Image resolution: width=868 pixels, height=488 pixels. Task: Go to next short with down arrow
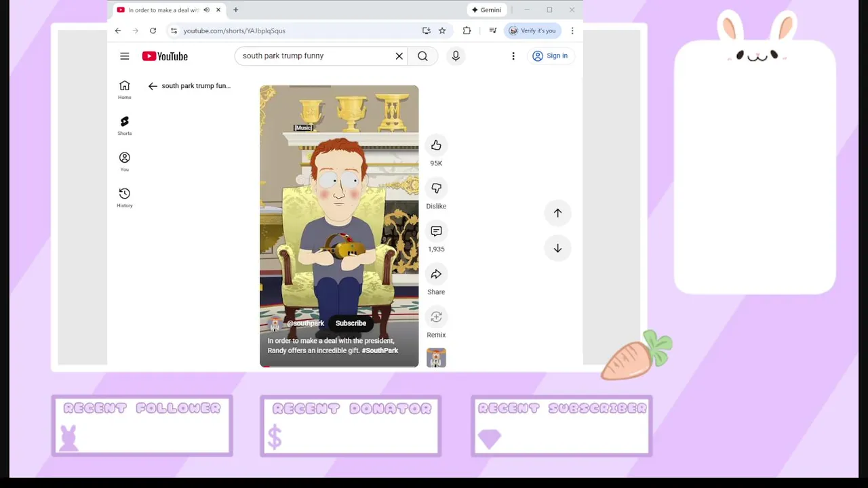point(557,248)
